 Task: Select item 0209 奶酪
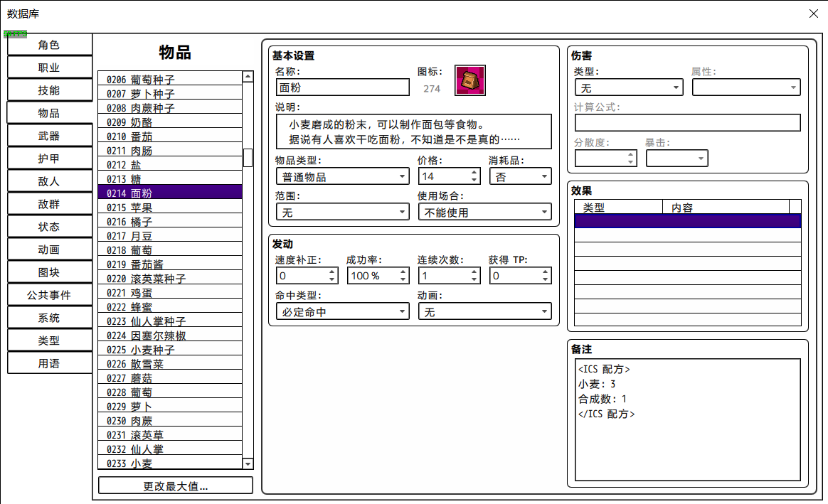pyautogui.click(x=170, y=122)
